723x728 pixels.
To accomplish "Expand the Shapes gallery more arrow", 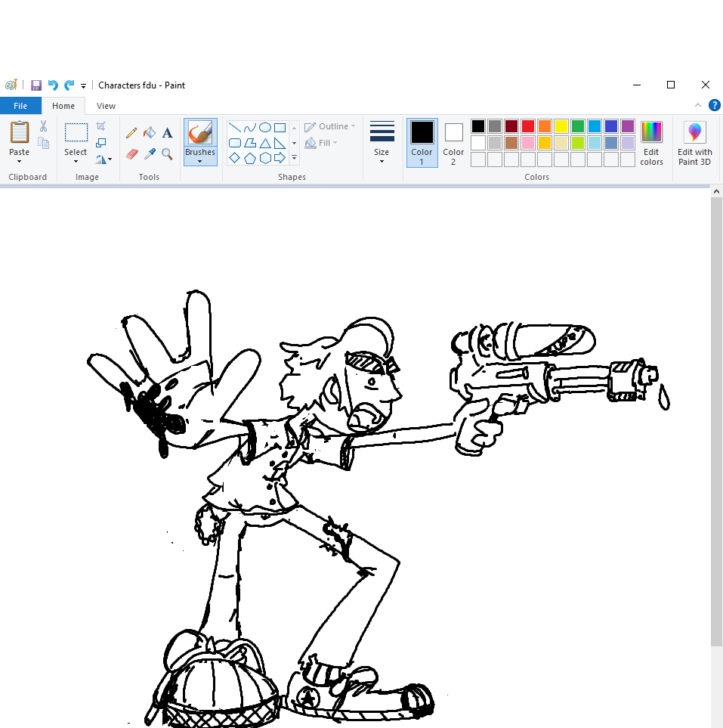I will 294,158.
